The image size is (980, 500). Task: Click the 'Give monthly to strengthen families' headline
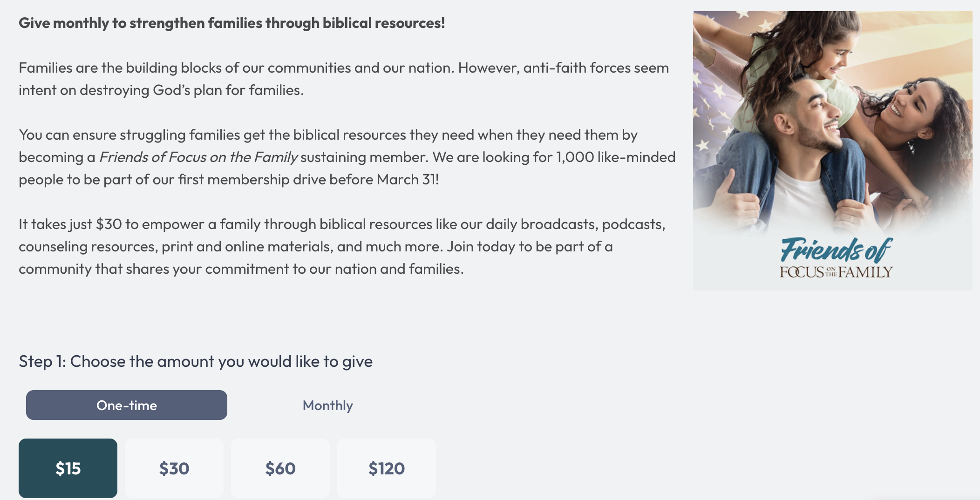(x=231, y=23)
